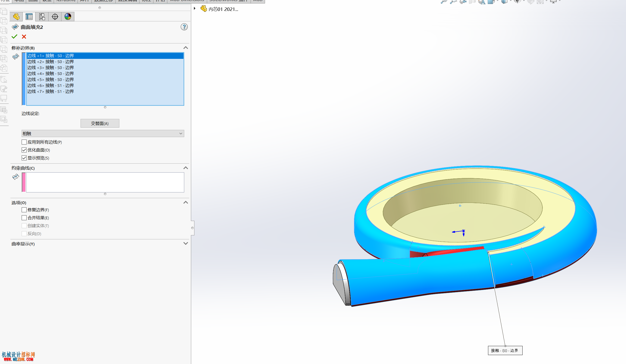Toggle 显示预览 checkbox
The image size is (626, 364).
pos(24,158)
